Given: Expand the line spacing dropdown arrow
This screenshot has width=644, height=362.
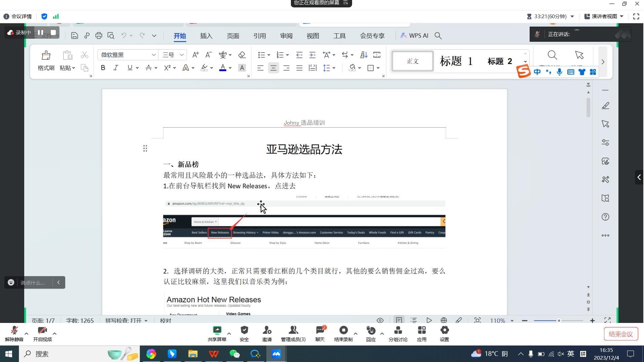Looking at the screenshot, I should [334, 68].
